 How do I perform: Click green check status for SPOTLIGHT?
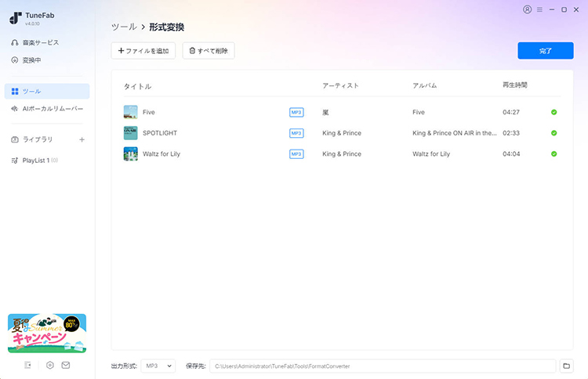[554, 133]
